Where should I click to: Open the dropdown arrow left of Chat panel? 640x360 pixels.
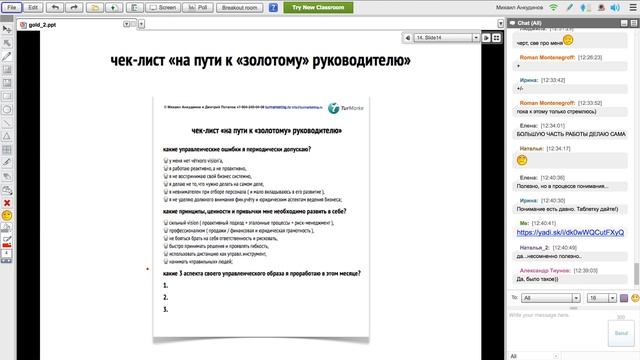pyautogui.click(x=501, y=24)
